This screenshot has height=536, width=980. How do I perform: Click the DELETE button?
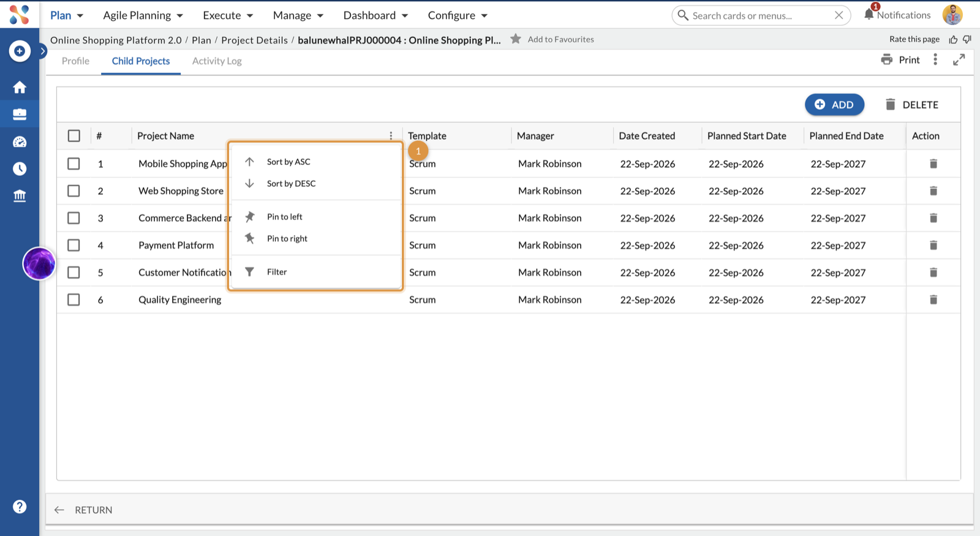(911, 105)
